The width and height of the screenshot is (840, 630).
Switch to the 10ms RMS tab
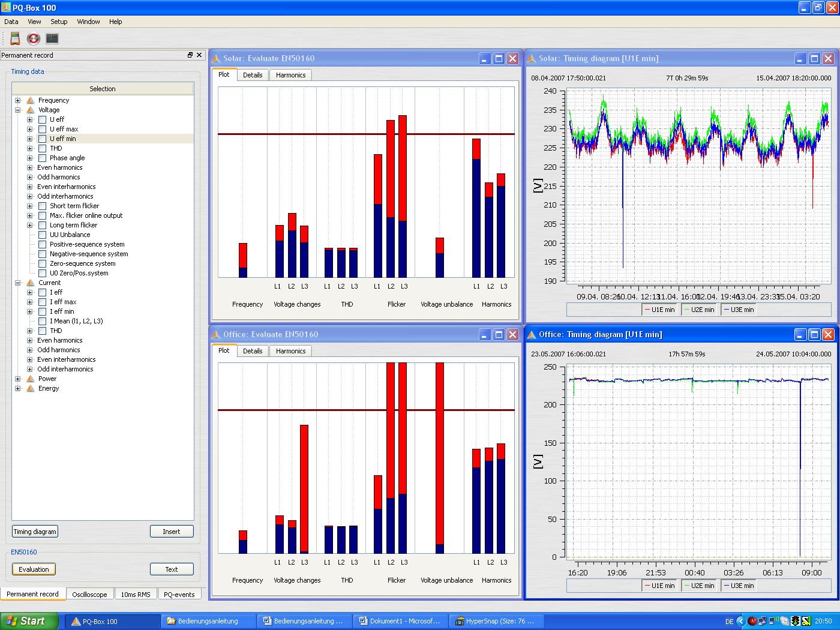(x=136, y=595)
